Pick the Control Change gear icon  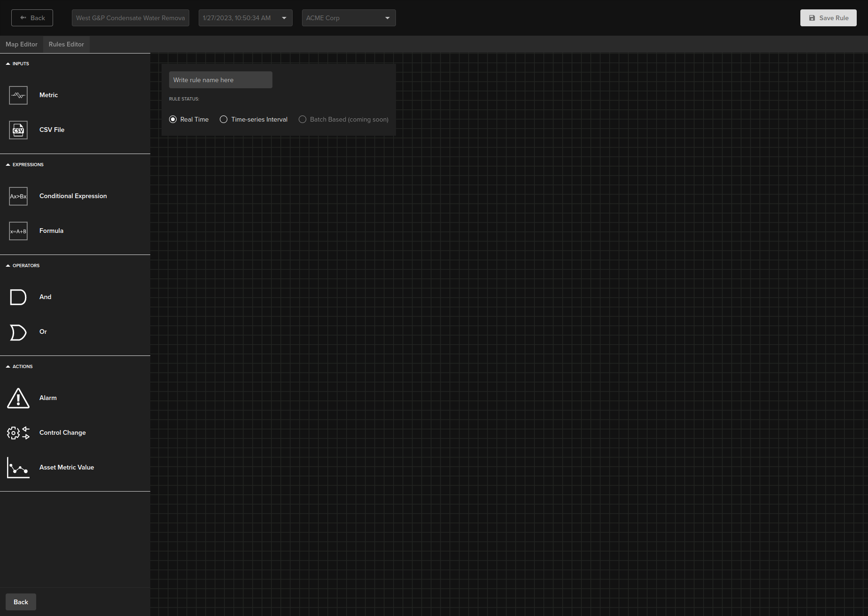[x=18, y=433]
